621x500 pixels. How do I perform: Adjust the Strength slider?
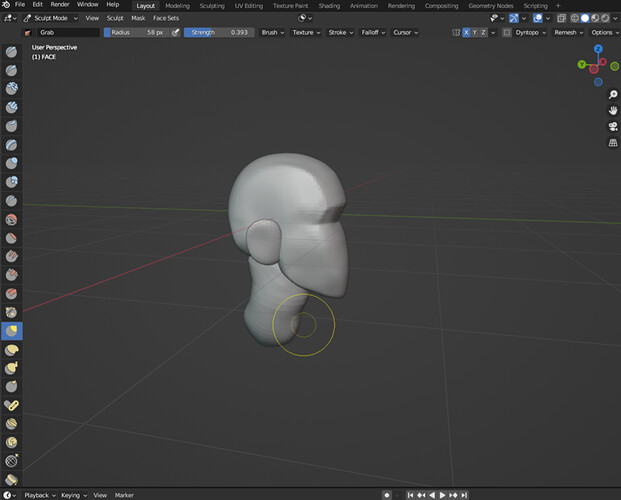(x=219, y=32)
